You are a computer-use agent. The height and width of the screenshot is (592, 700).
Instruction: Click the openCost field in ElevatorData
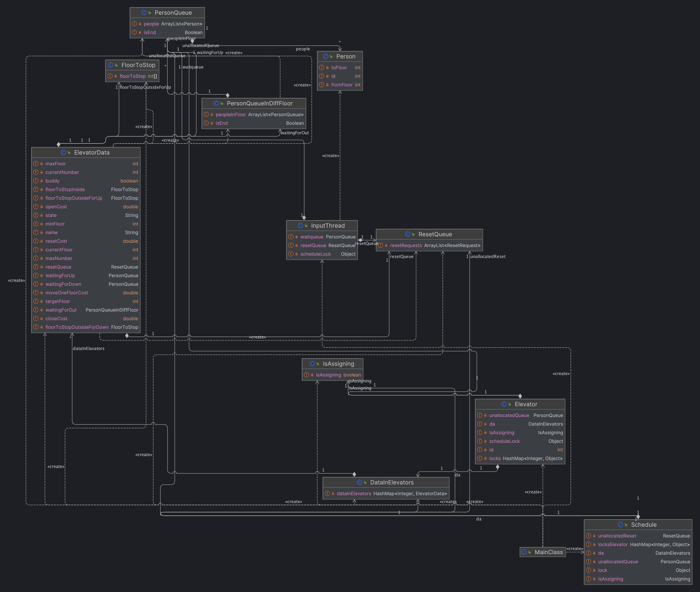86,206
